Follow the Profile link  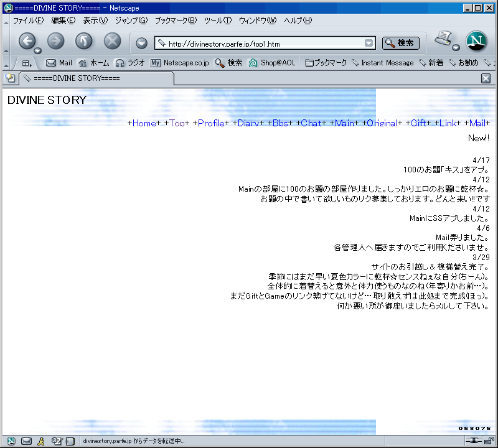coord(211,123)
